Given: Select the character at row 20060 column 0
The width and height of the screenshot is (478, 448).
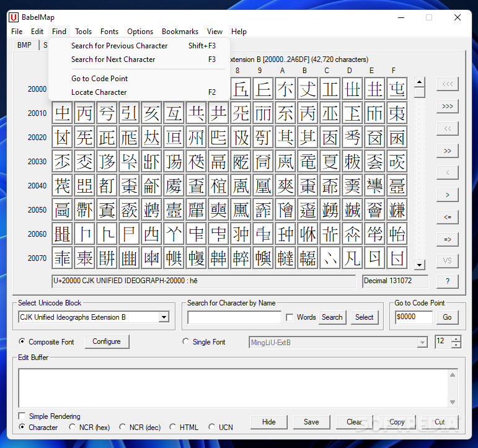Looking at the screenshot, I should (62, 234).
